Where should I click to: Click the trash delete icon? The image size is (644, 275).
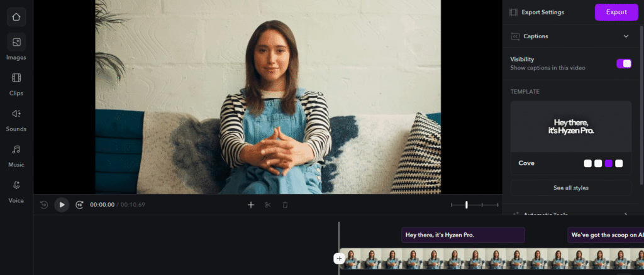(x=285, y=205)
